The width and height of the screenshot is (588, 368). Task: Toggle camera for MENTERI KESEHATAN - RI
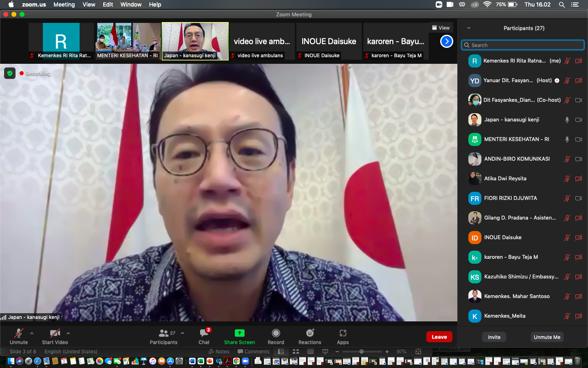pos(579,139)
